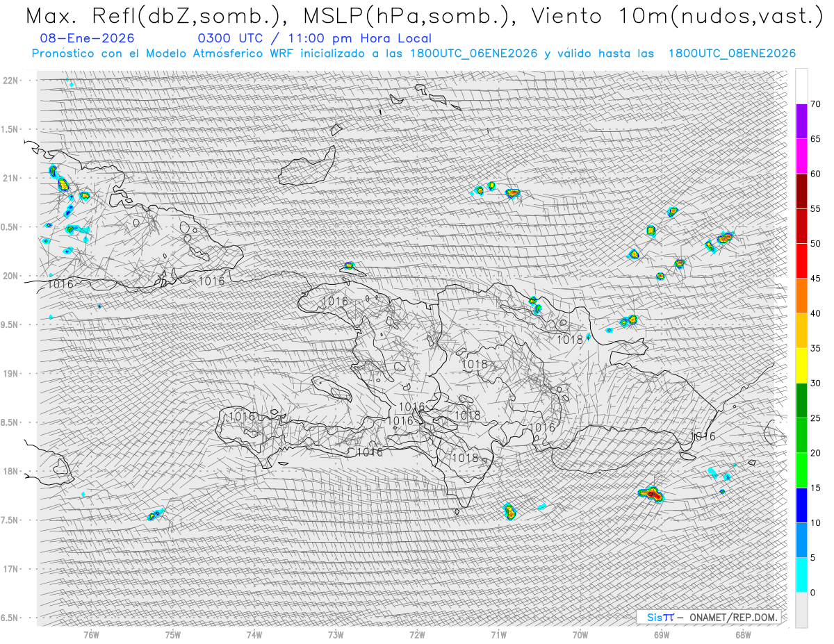Select the '20' value on the color scale

tap(815, 453)
